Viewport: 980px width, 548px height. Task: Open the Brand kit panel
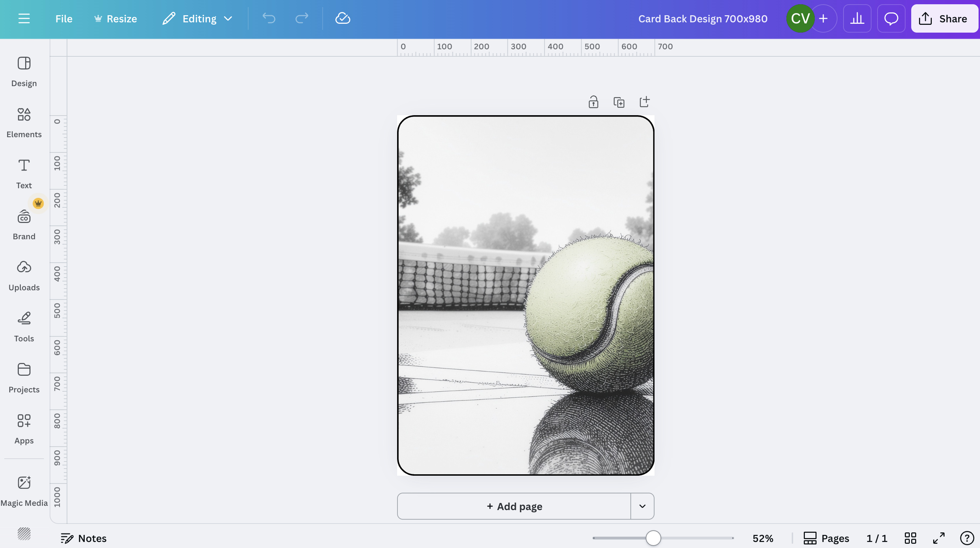point(24,224)
